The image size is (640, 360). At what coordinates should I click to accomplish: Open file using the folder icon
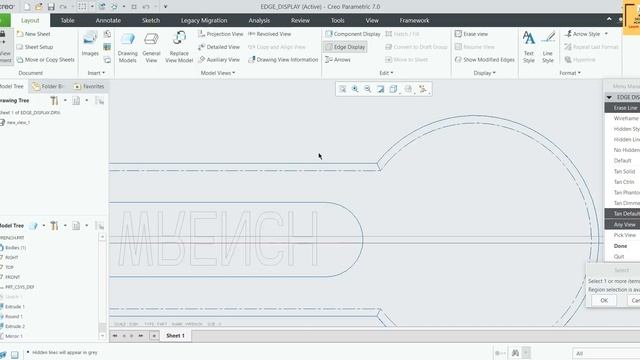38,7
